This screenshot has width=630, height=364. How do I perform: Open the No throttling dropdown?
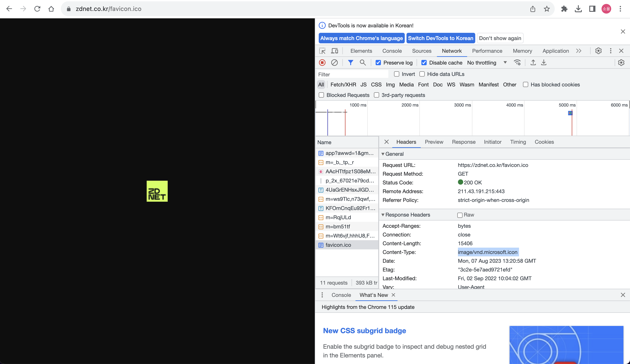(x=486, y=63)
